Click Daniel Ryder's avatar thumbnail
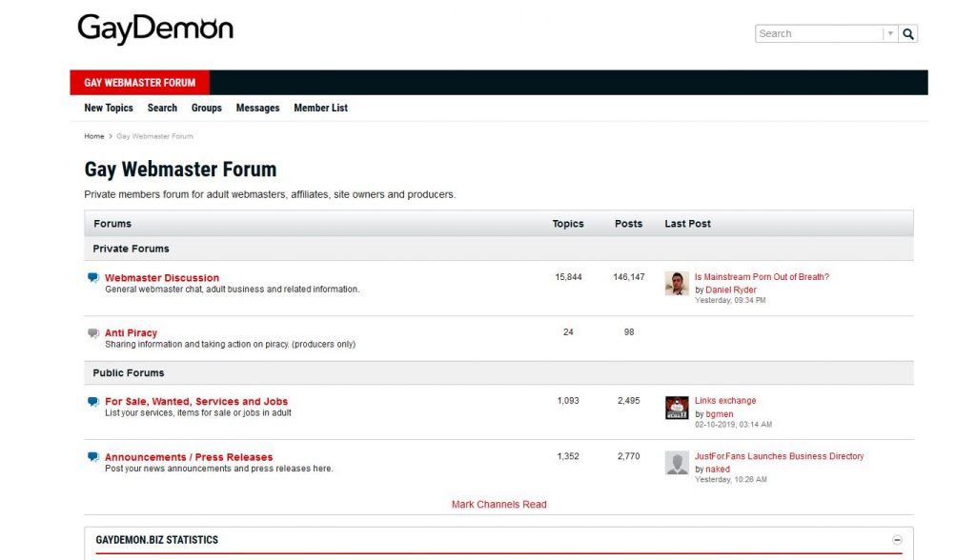 [677, 283]
